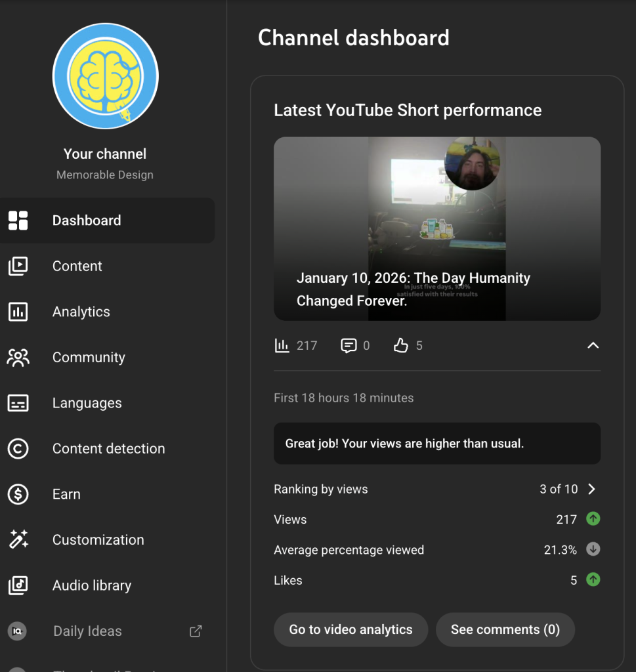636x672 pixels.
Task: Select the Languages subtitles icon
Action: 18,403
